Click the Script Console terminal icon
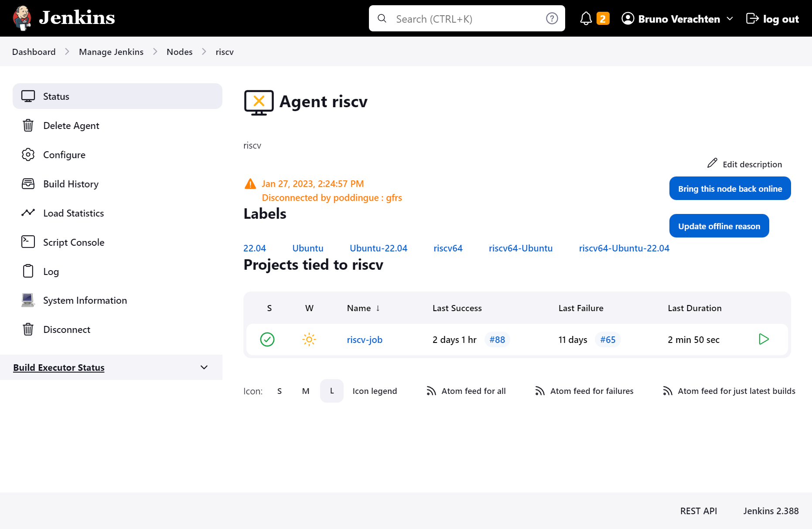The width and height of the screenshot is (812, 529). (28, 242)
